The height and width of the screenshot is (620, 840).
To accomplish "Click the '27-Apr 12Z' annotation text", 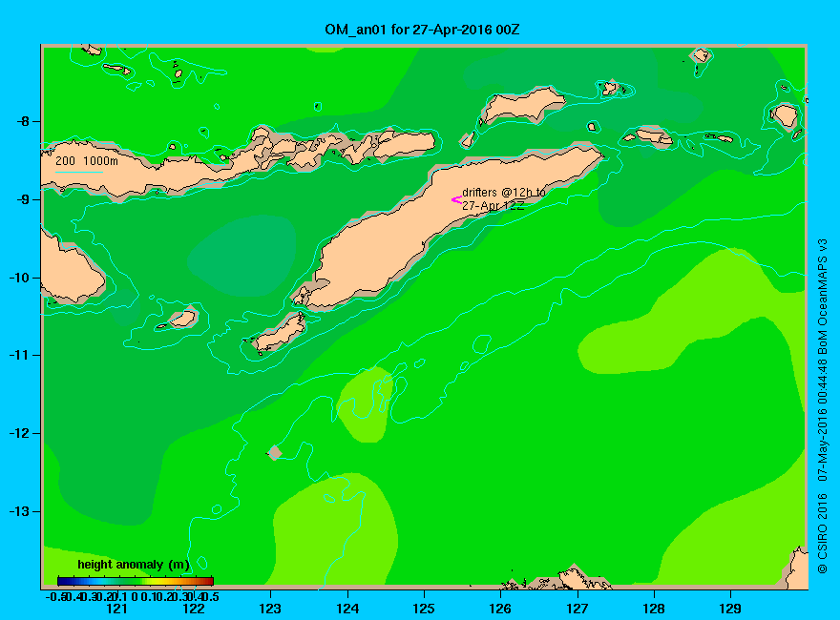I will click(493, 206).
